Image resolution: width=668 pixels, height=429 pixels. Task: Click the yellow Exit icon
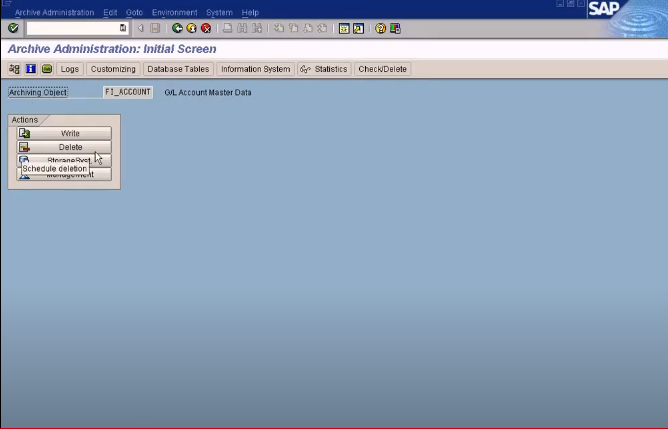(192, 29)
